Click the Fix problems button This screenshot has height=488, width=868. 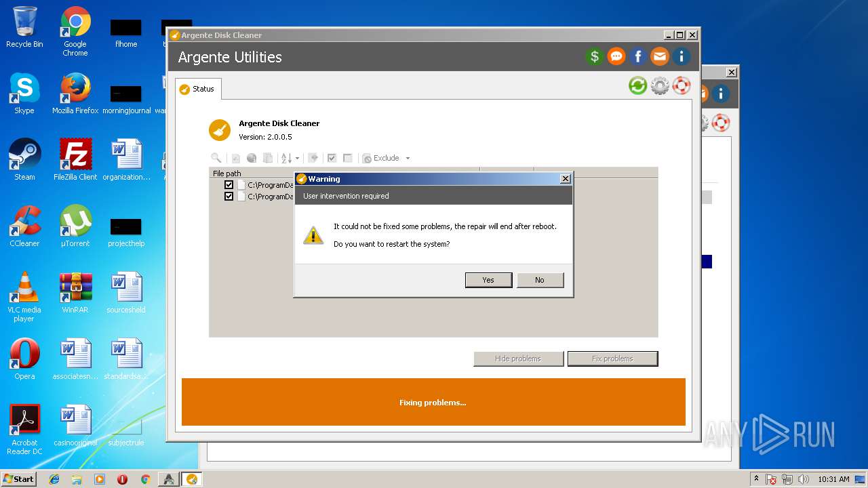coord(612,359)
